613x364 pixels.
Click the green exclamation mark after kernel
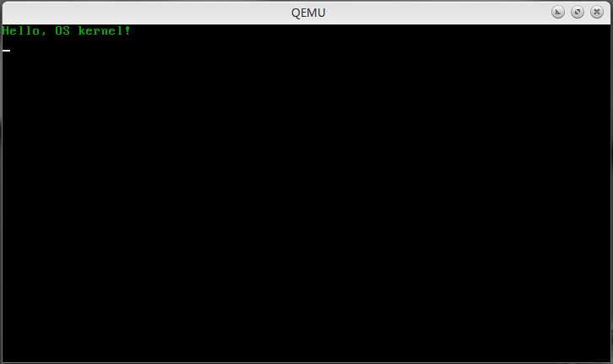(x=127, y=31)
